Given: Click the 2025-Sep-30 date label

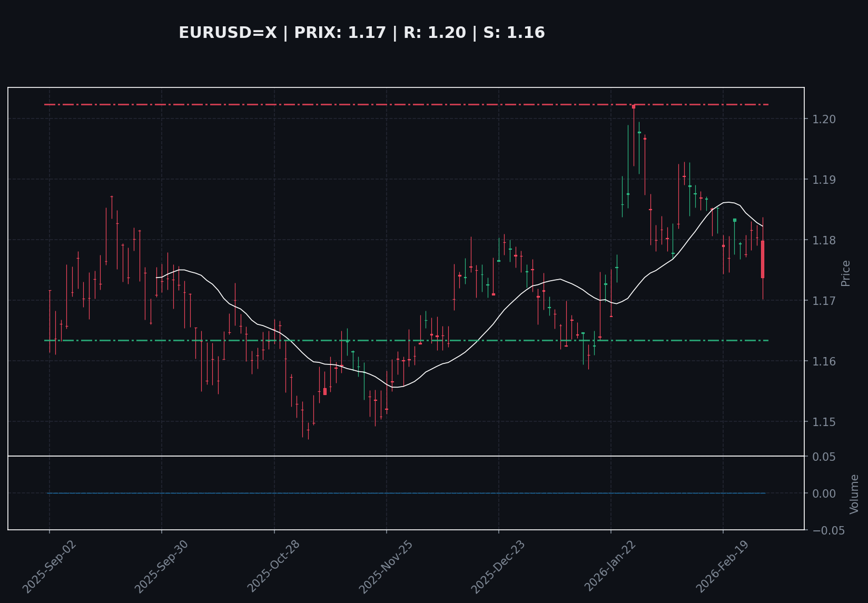Looking at the screenshot, I should [x=162, y=566].
